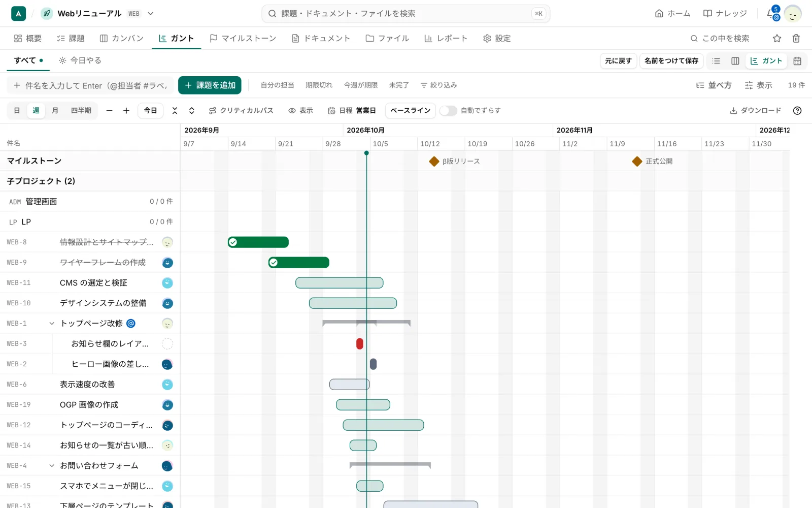Screen dimensions: 812x508
Task: Open the user avatar menu
Action: pyautogui.click(x=793, y=14)
